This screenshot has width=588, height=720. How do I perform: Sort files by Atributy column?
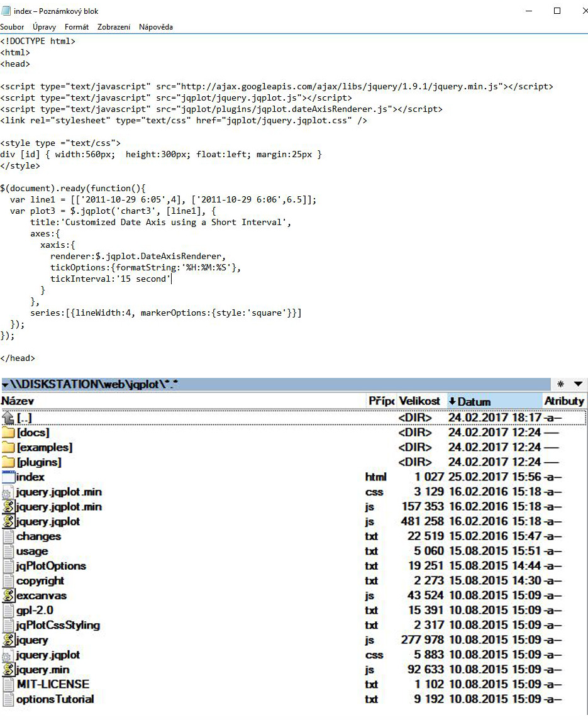coord(564,401)
